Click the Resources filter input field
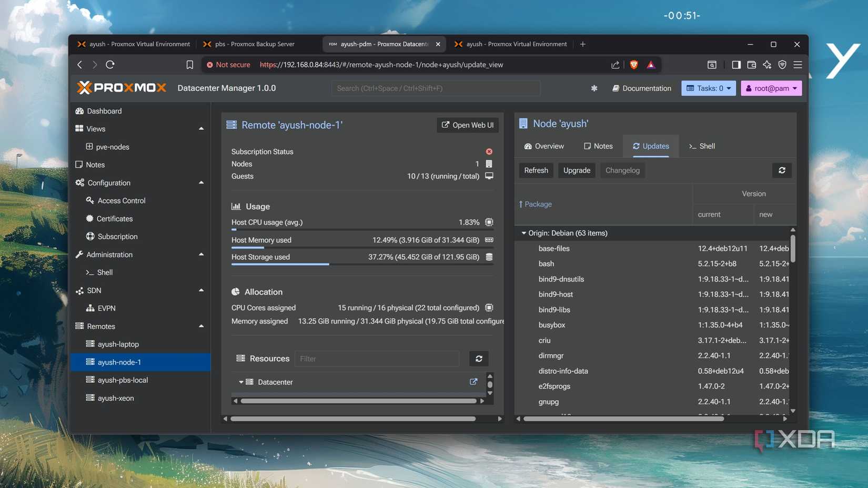The height and width of the screenshot is (488, 868). click(377, 359)
